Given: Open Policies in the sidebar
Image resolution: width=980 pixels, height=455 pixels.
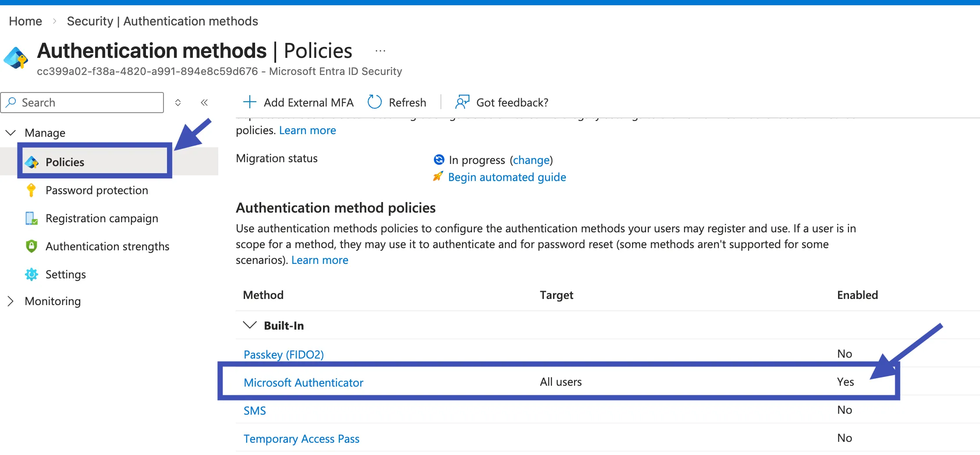Looking at the screenshot, I should pos(65,162).
